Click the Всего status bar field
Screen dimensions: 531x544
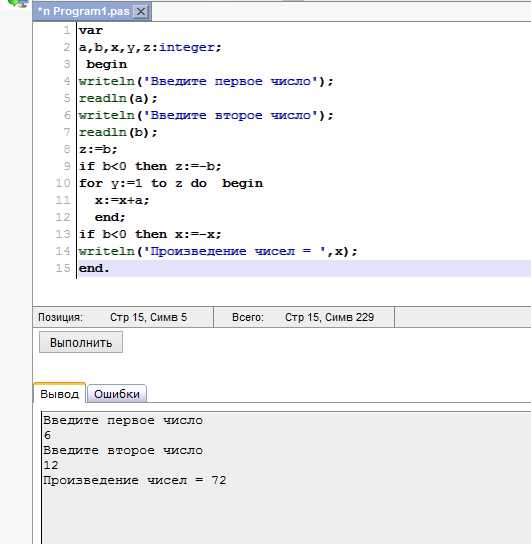pos(304,317)
